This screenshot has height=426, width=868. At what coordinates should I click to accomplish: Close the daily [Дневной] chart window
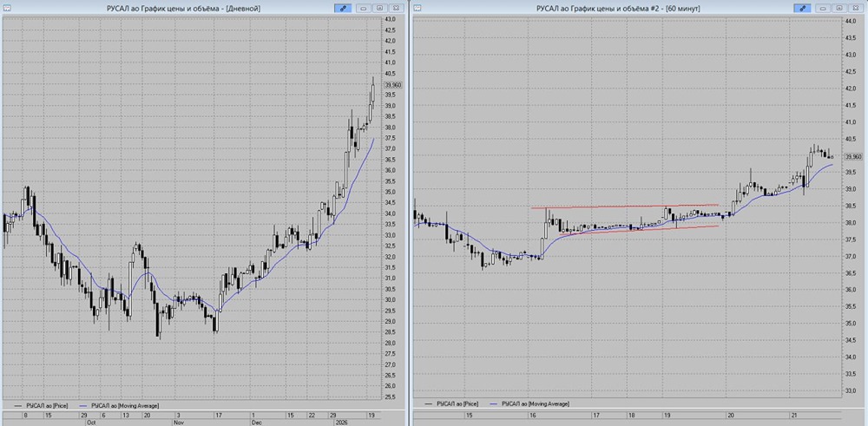(395, 9)
